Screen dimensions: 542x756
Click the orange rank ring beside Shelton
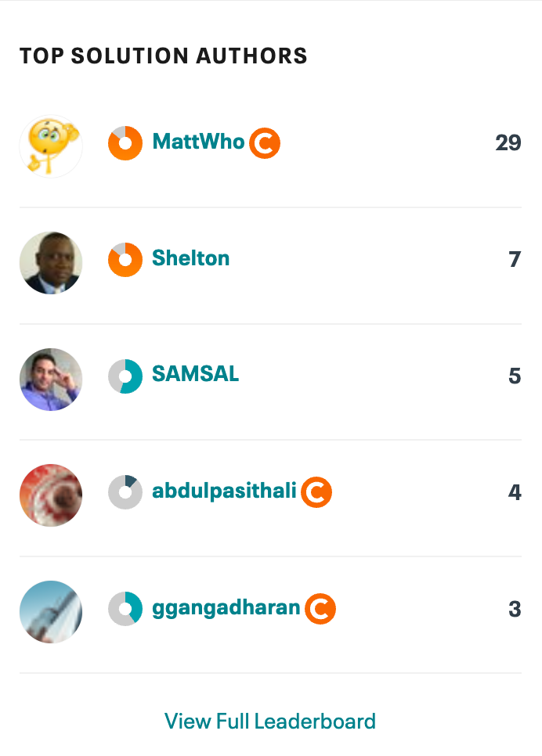pos(125,260)
